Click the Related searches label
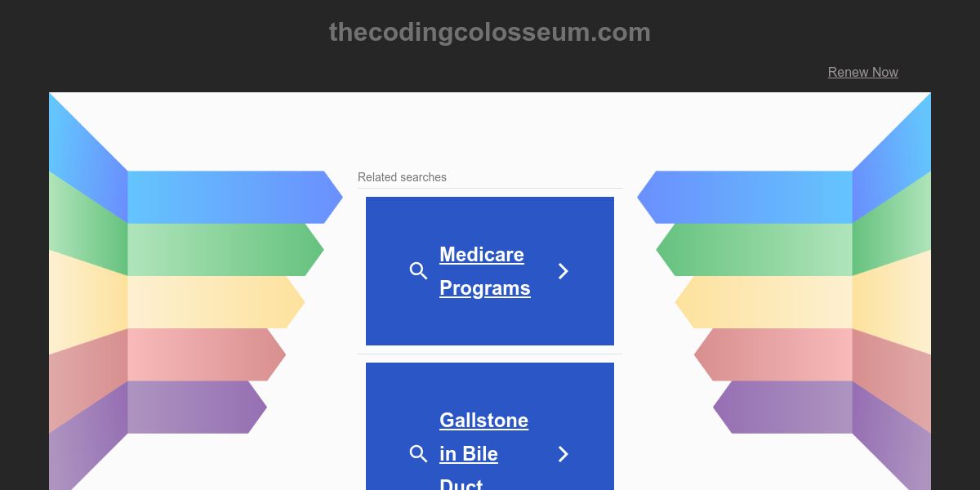Viewport: 980px width, 490px height. pyautogui.click(x=402, y=177)
